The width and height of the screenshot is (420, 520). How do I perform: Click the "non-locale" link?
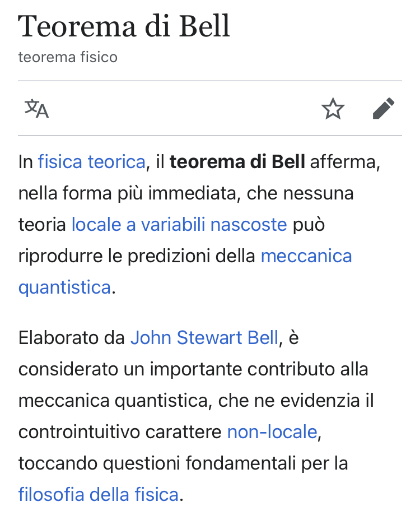(x=272, y=432)
